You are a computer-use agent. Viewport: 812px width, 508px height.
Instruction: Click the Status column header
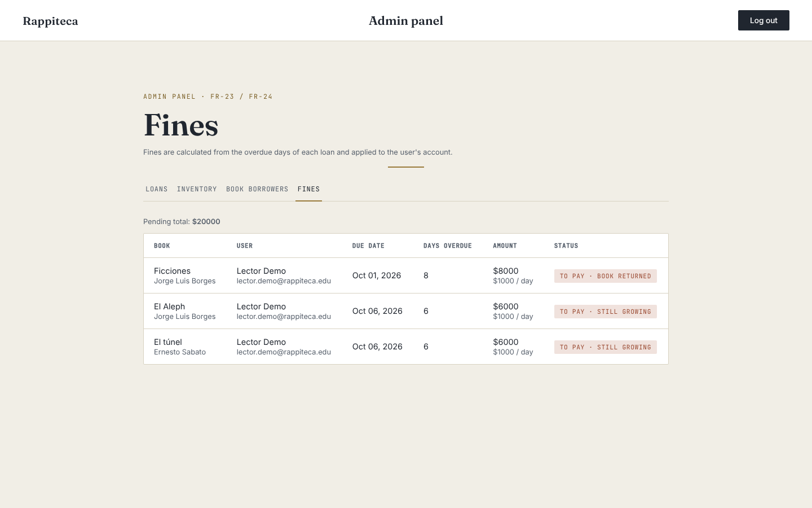(566, 246)
